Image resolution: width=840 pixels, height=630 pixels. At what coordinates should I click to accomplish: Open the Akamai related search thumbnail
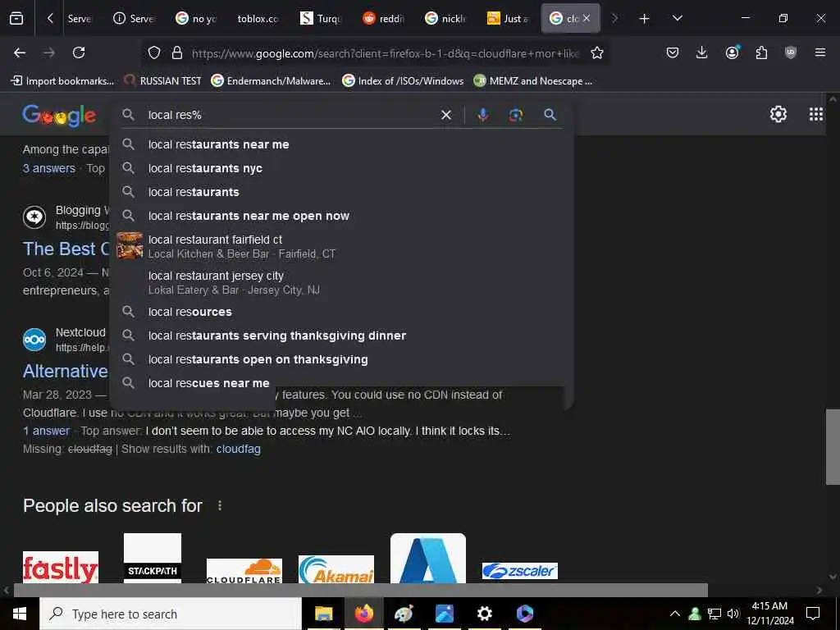336,569
